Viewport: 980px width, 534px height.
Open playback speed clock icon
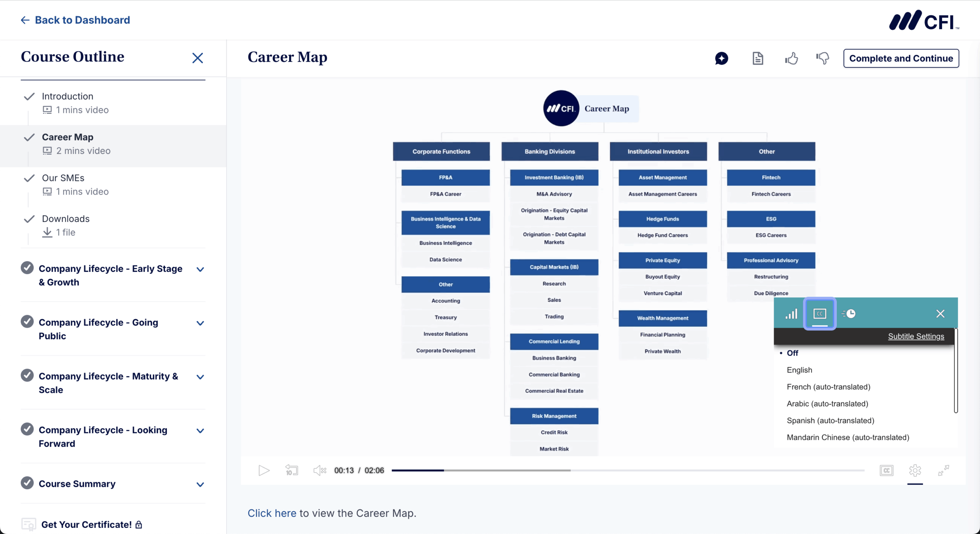coord(849,314)
